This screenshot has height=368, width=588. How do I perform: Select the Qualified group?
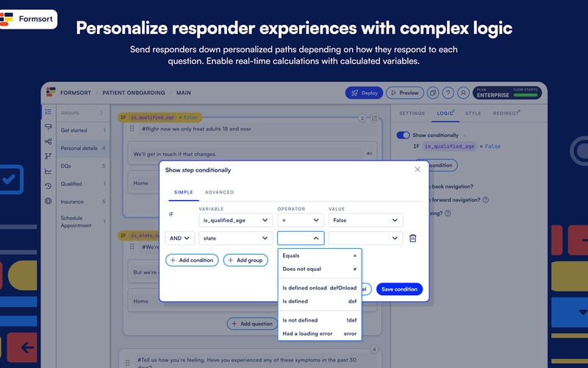tap(83, 183)
